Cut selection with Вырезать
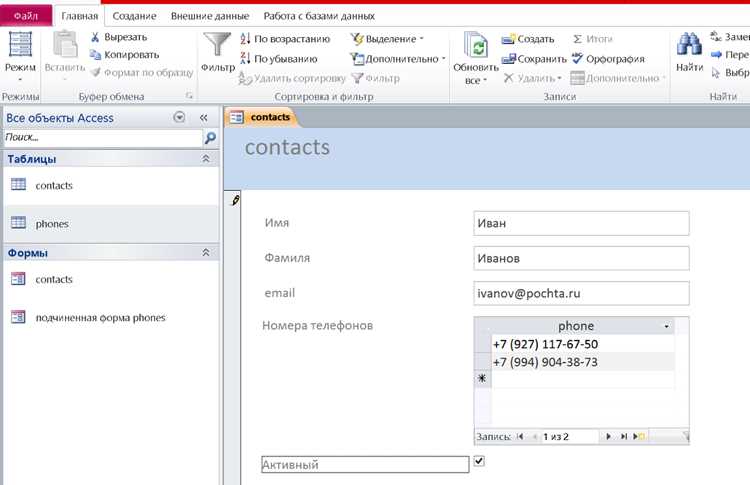 click(x=119, y=37)
